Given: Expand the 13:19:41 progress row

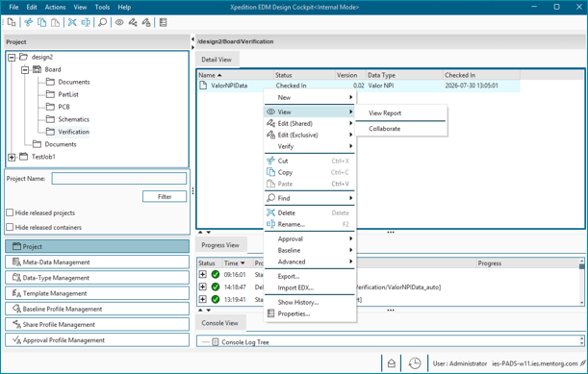Looking at the screenshot, I should [202, 299].
